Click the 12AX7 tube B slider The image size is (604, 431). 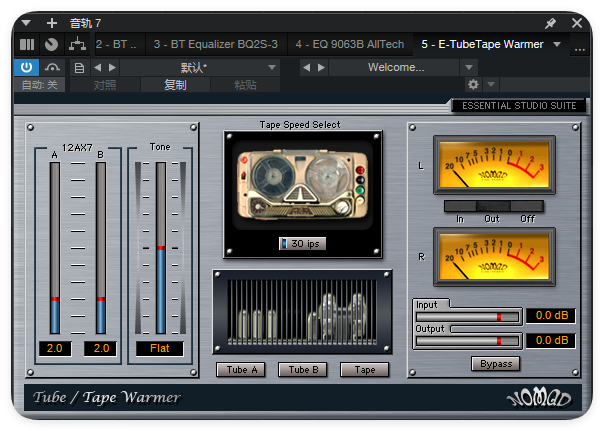101,248
